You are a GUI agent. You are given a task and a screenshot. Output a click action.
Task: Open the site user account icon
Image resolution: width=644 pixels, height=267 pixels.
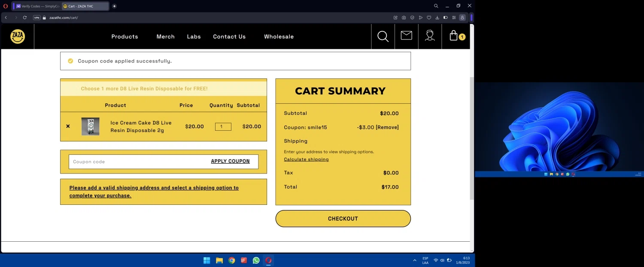point(430,36)
